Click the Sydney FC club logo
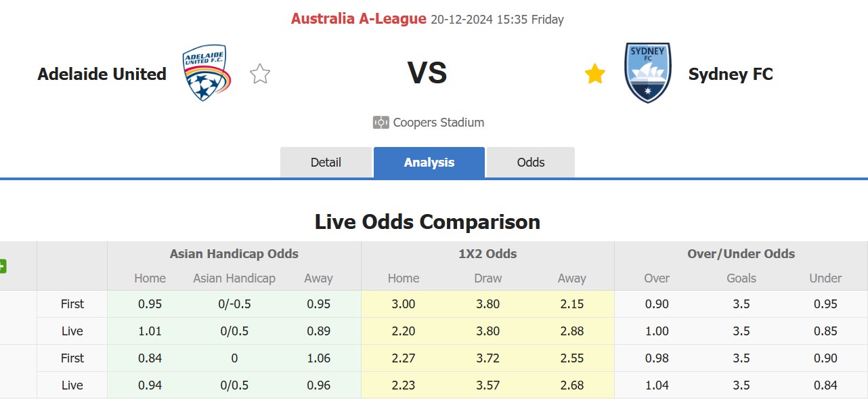 pos(647,73)
